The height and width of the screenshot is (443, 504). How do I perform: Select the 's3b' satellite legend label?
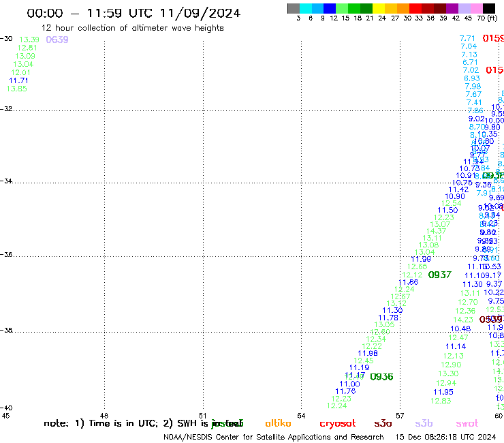pyautogui.click(x=424, y=423)
